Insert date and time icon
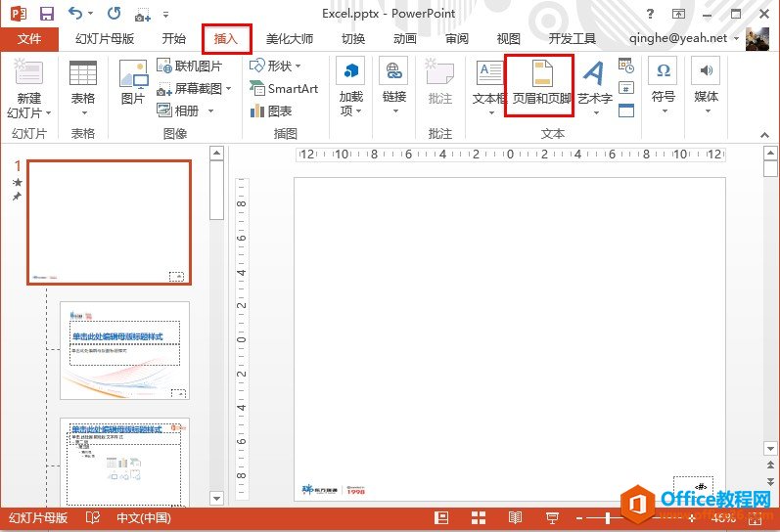The width and height of the screenshot is (780, 532). pyautogui.click(x=625, y=66)
